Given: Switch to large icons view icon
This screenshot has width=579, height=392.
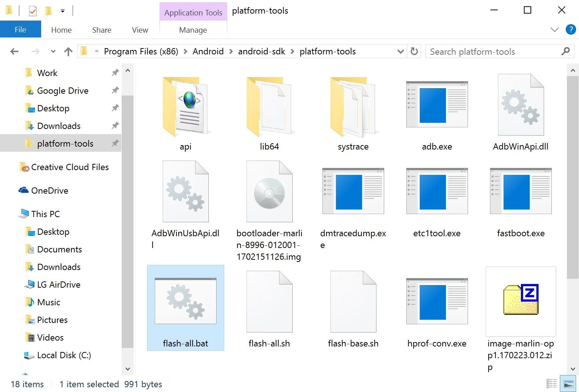Looking at the screenshot, I should click(568, 384).
